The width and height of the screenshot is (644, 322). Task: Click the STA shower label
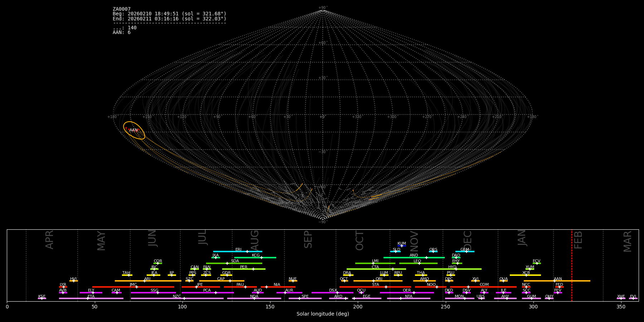(376, 285)
